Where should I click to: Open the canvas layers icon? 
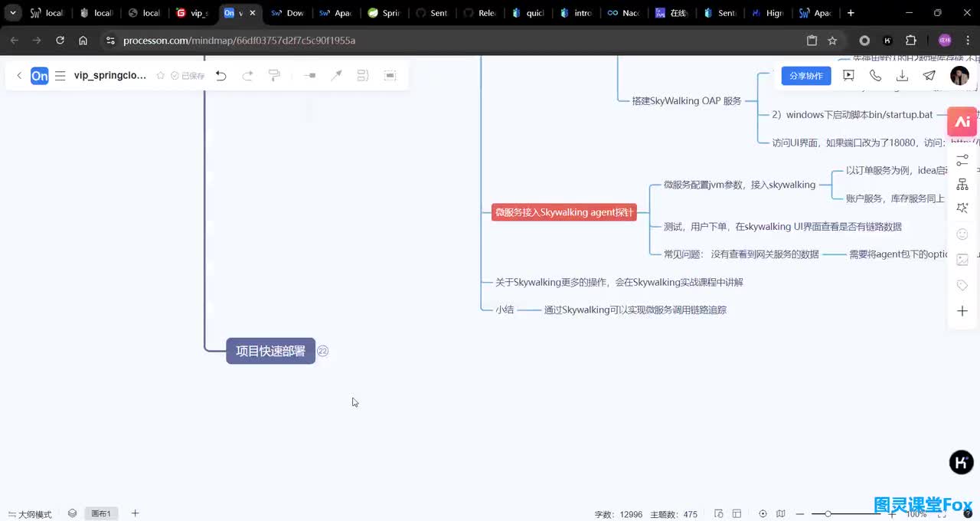(x=72, y=513)
